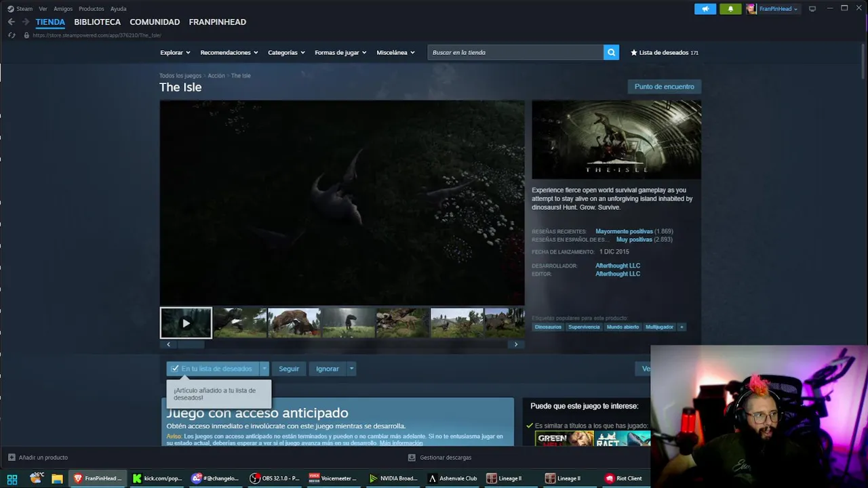Open the Amigos menu
The height and width of the screenshot is (488, 868).
coord(63,9)
